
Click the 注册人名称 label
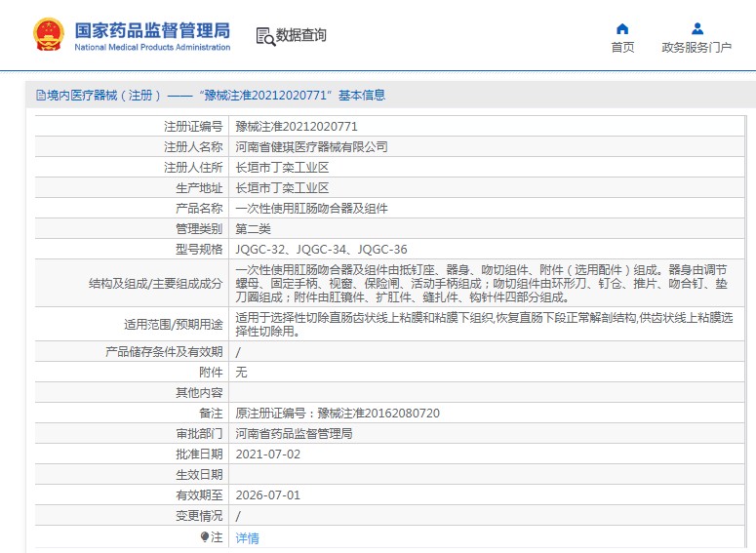(x=193, y=146)
